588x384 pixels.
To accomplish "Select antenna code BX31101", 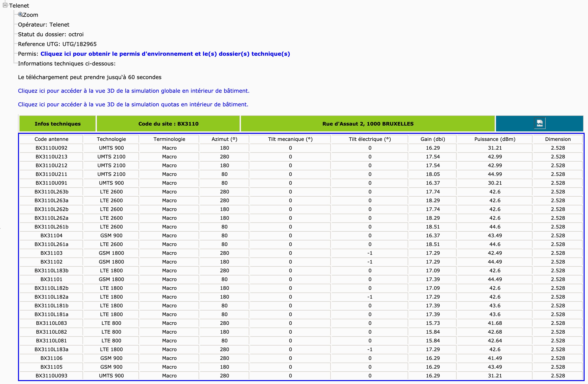I will [51, 279].
